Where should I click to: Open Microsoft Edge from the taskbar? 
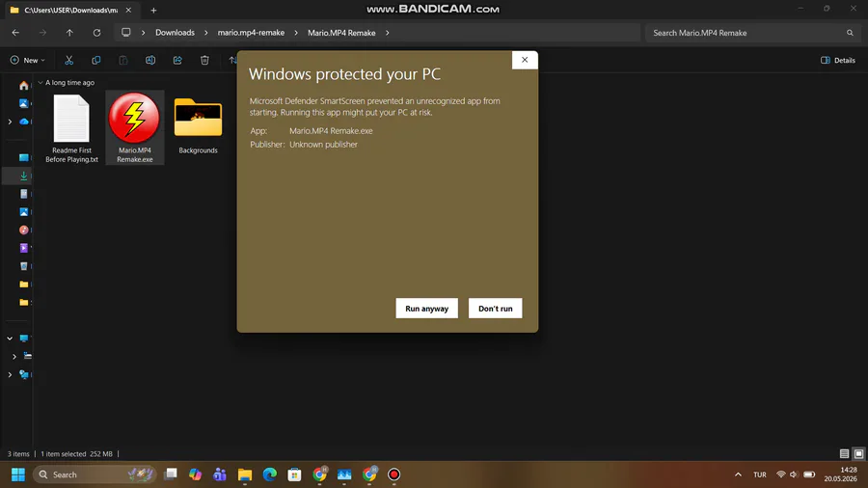coord(270,474)
